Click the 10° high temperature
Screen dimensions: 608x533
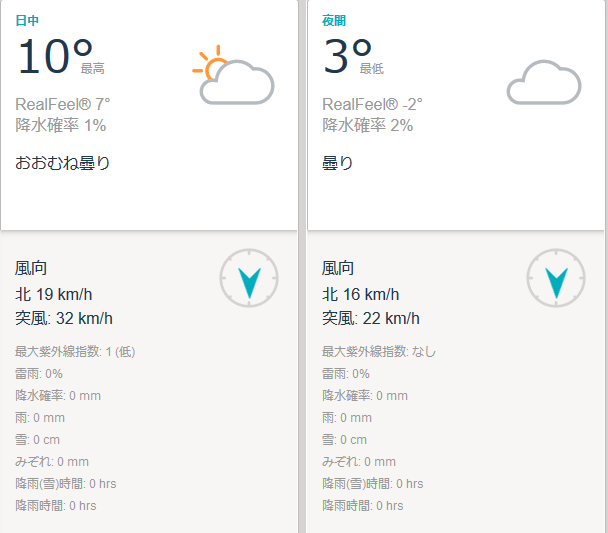tap(55, 56)
